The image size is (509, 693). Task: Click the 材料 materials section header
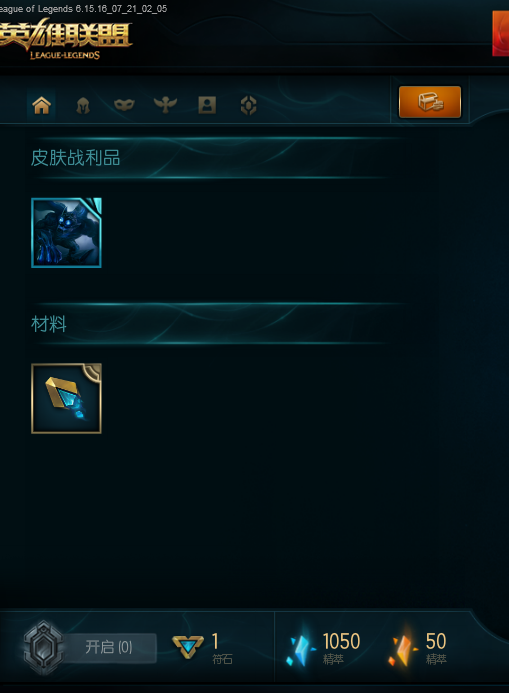coord(49,324)
